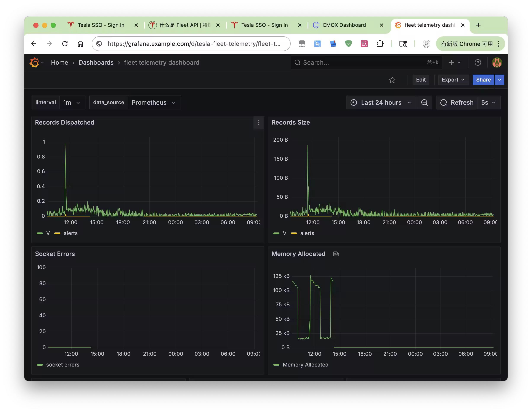Click the green shield extension icon
The height and width of the screenshot is (413, 532).
[349, 44]
